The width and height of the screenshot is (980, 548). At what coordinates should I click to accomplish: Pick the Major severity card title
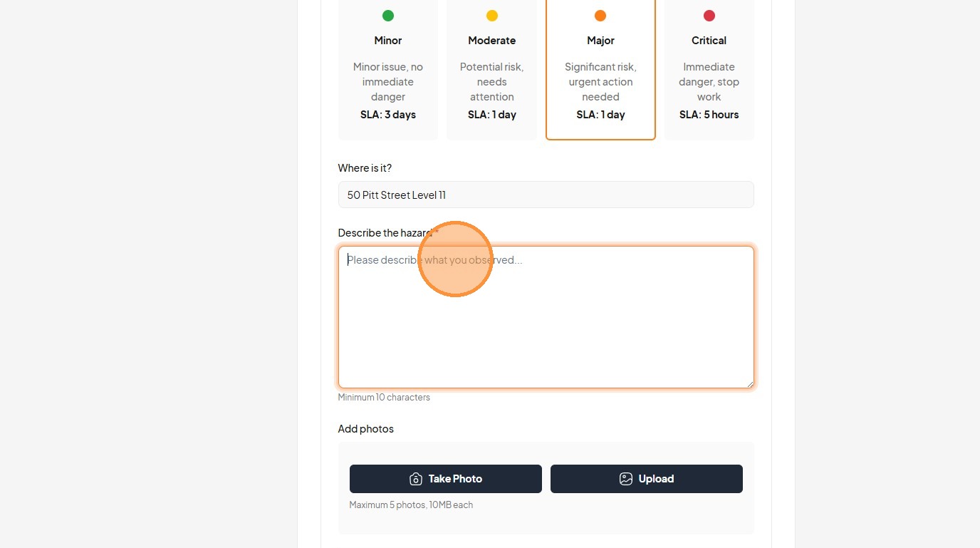pyautogui.click(x=600, y=41)
